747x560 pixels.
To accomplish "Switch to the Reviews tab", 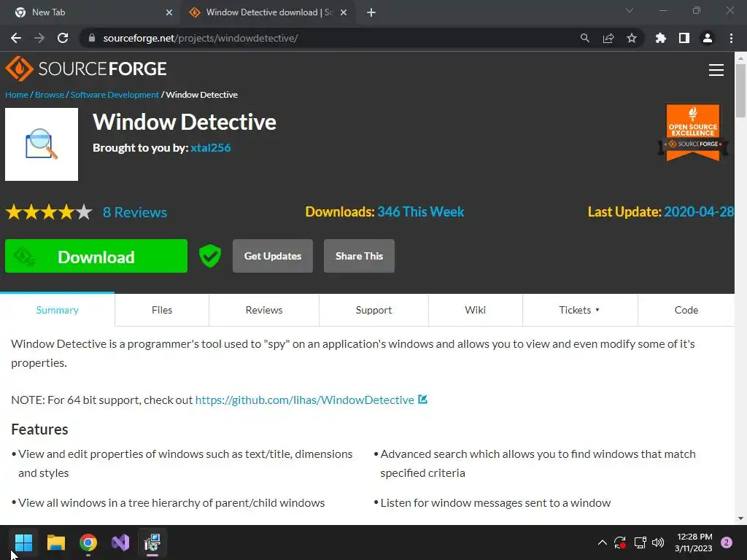I will click(x=264, y=310).
